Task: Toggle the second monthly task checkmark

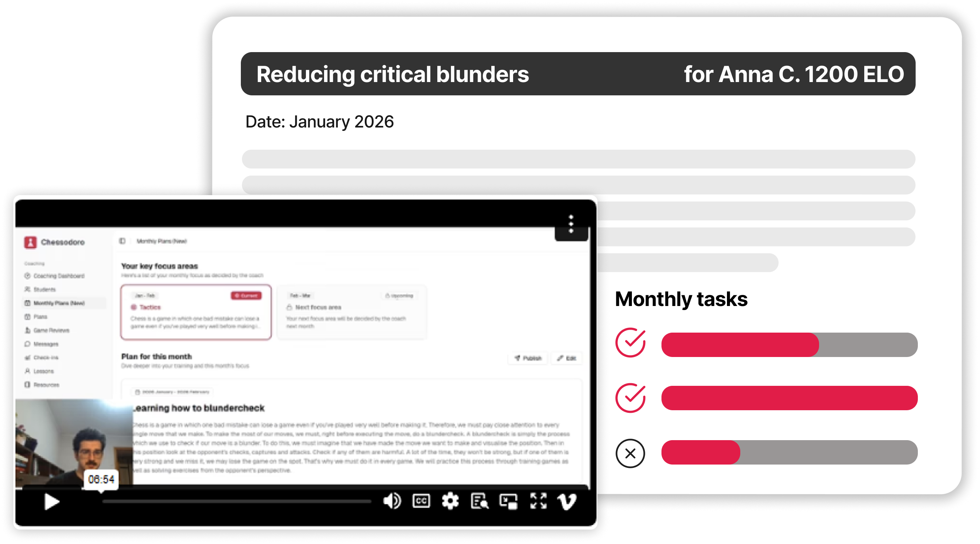Action: 630,398
